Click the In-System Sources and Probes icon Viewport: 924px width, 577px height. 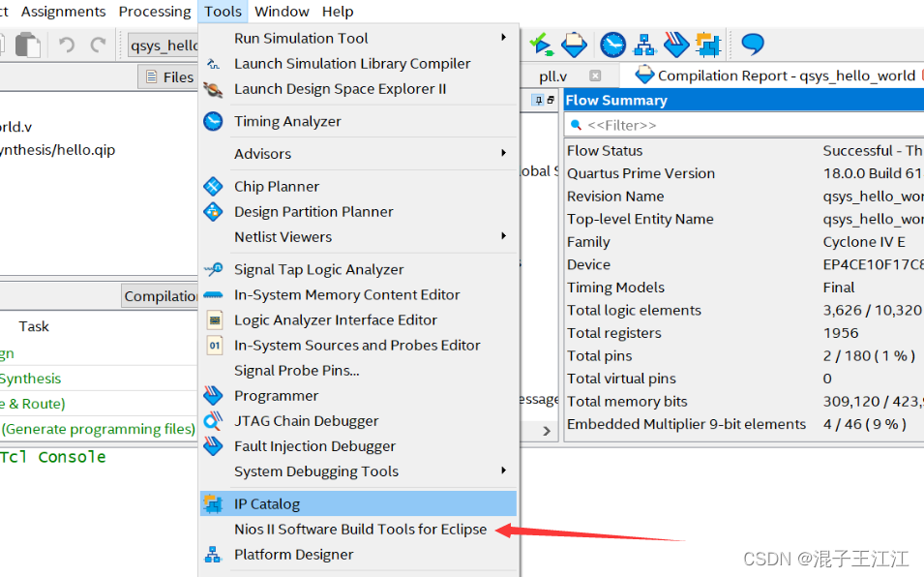tap(215, 346)
